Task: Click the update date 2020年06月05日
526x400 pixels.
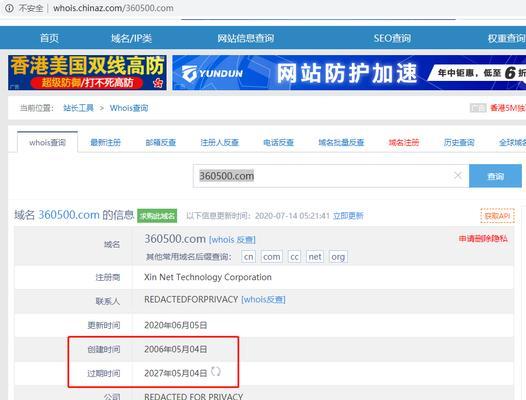Action: [176, 325]
